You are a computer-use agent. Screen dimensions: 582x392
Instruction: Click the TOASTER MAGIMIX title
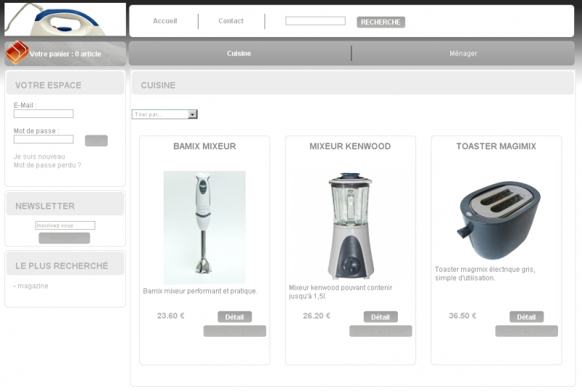(x=496, y=146)
